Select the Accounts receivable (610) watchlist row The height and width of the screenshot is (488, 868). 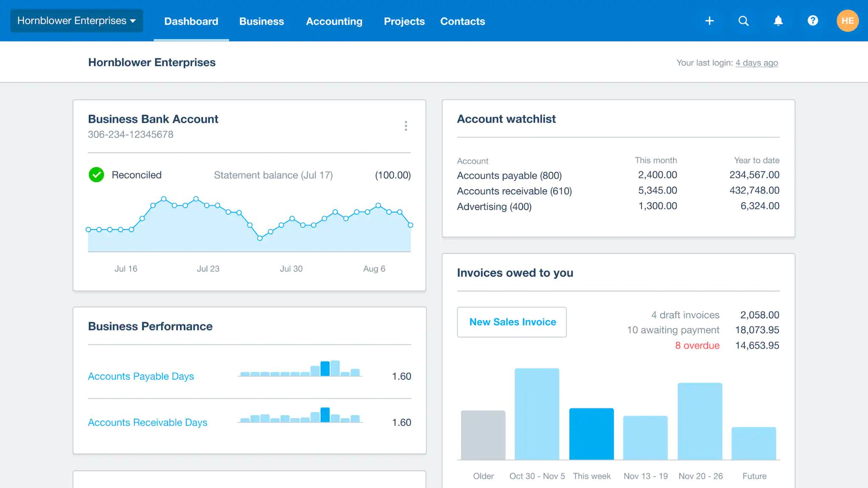click(x=514, y=191)
